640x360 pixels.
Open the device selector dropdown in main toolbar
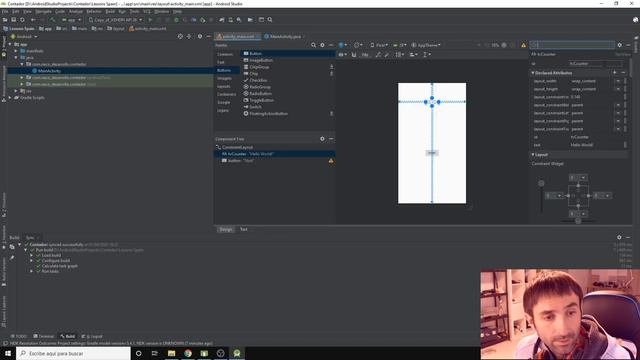[116, 20]
